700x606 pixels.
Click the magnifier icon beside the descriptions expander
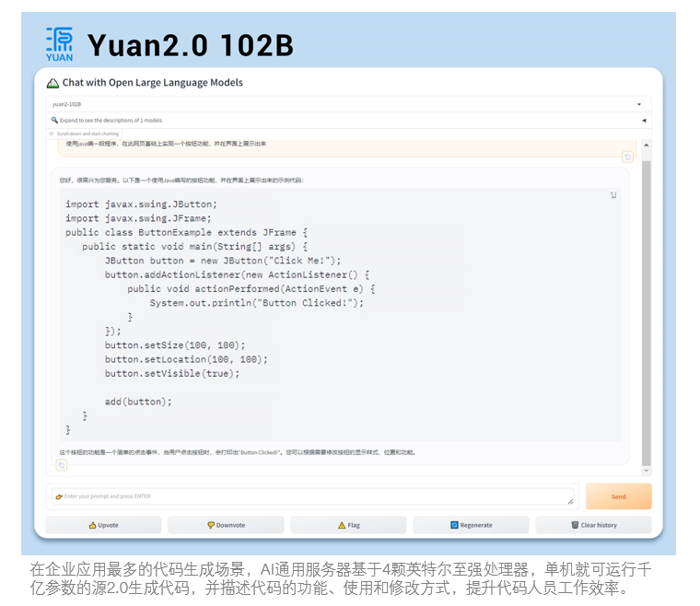(54, 120)
